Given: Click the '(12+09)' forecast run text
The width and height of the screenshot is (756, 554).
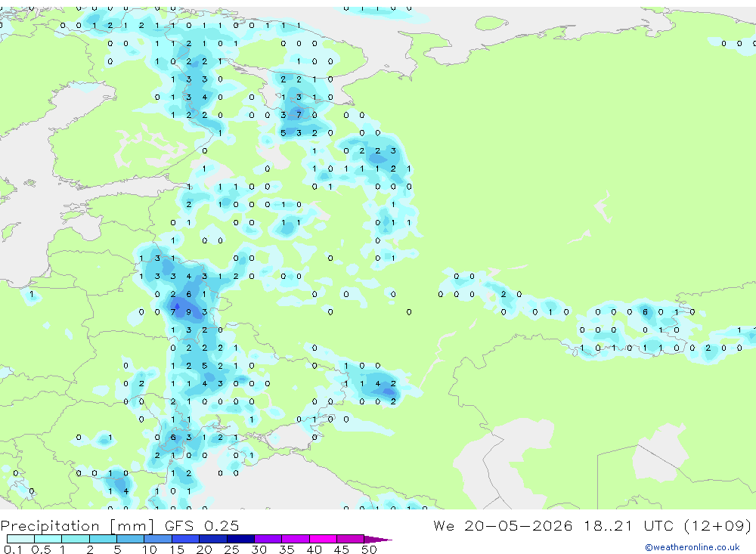Looking at the screenshot, I should pos(718,525).
